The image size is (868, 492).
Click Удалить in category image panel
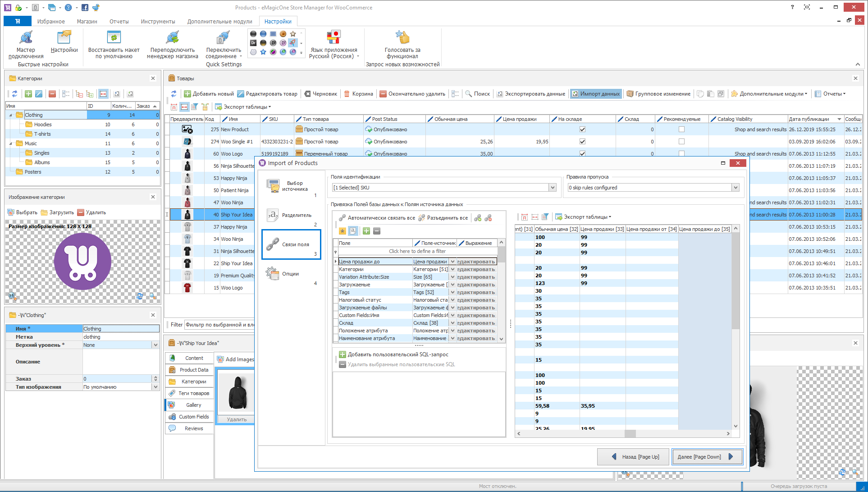tap(91, 212)
